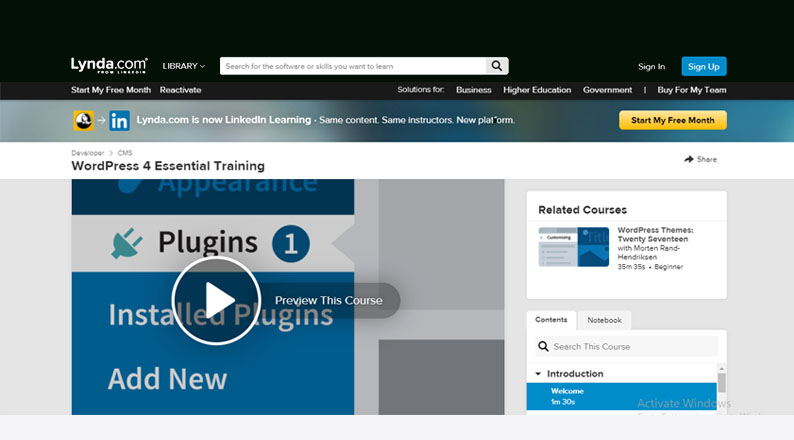Click the blue Sign Up button
Viewport: 794px width, 440px height.
click(x=704, y=66)
